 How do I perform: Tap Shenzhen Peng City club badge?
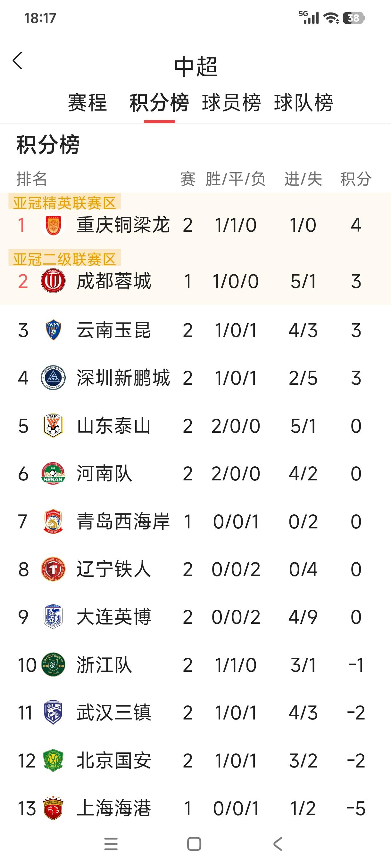point(53,378)
